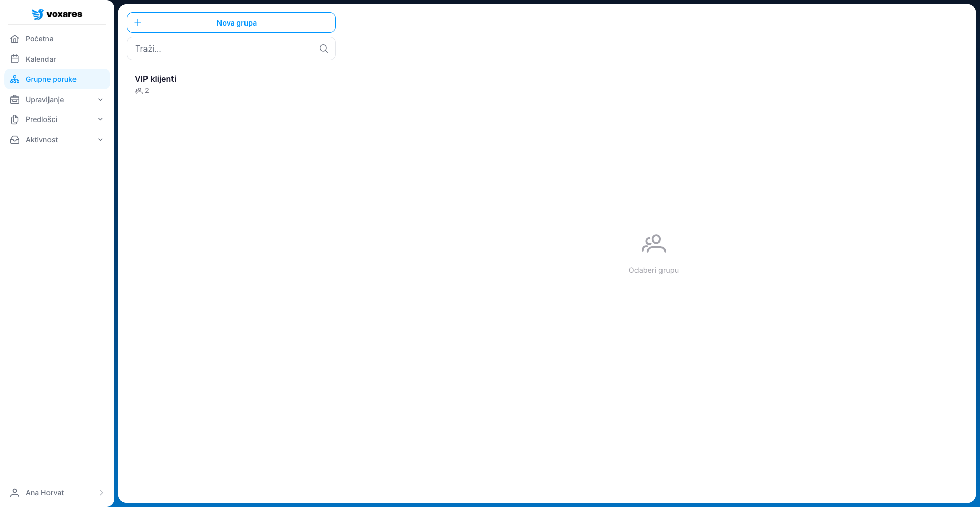Expand the Upravljanje submenu chevron
The width and height of the screenshot is (980, 507).
coord(100,100)
